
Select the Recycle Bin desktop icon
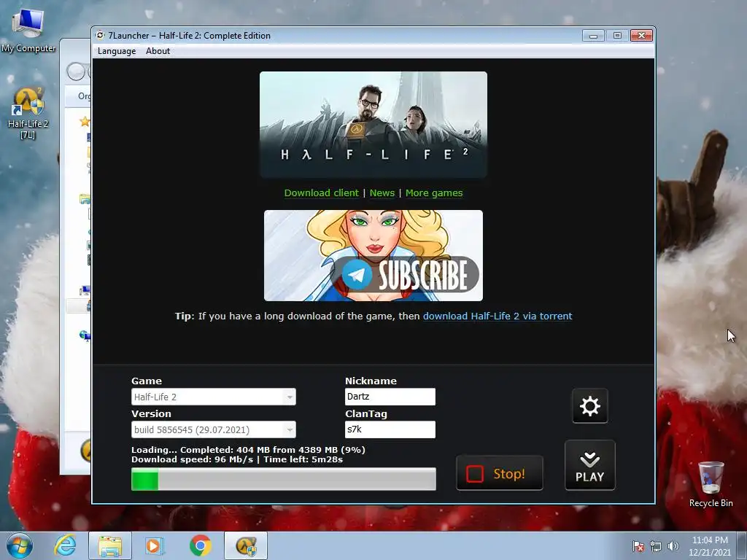711,484
